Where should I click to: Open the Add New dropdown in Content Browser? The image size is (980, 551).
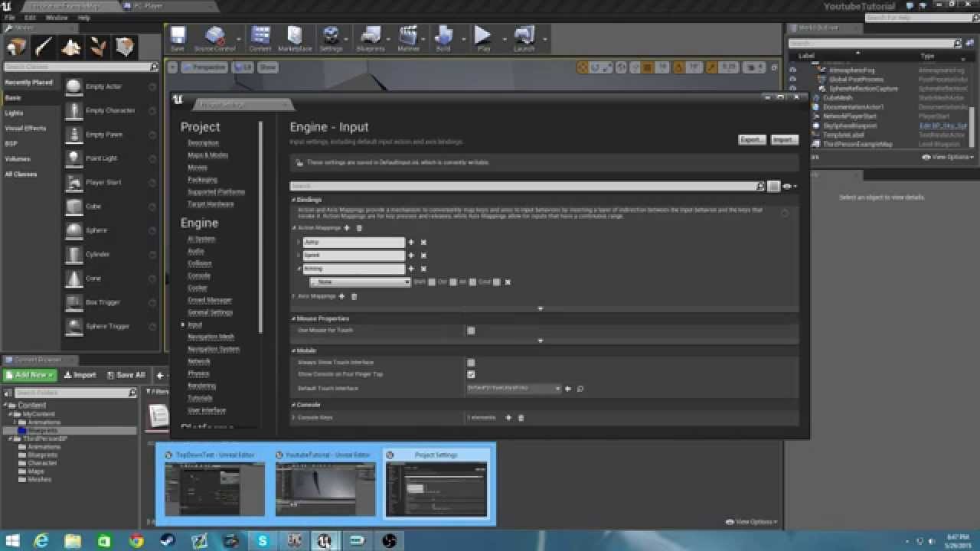[30, 375]
